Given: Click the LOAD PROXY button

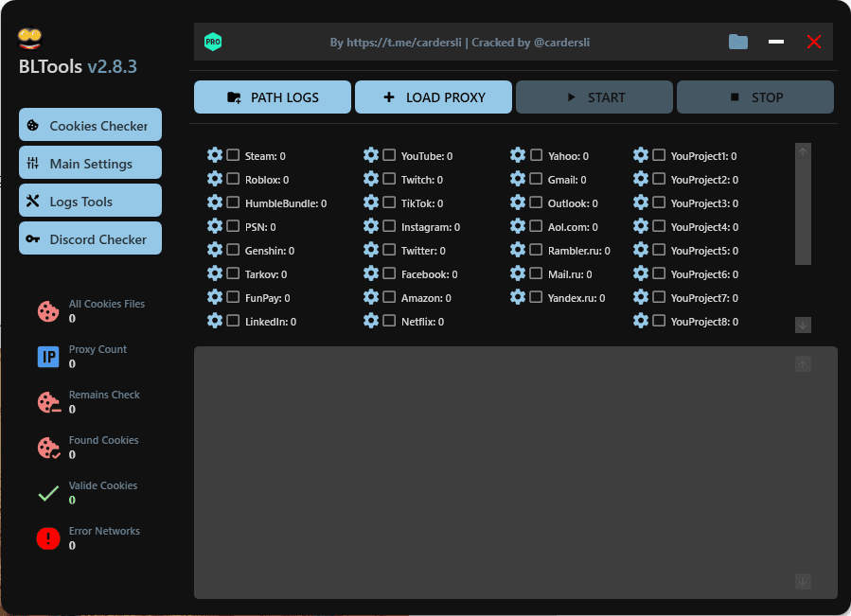Looking at the screenshot, I should tap(433, 97).
